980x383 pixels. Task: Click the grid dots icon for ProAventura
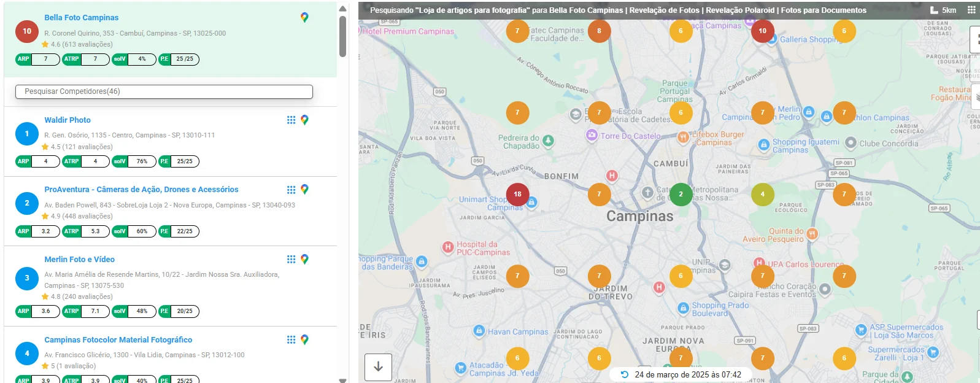click(x=291, y=190)
